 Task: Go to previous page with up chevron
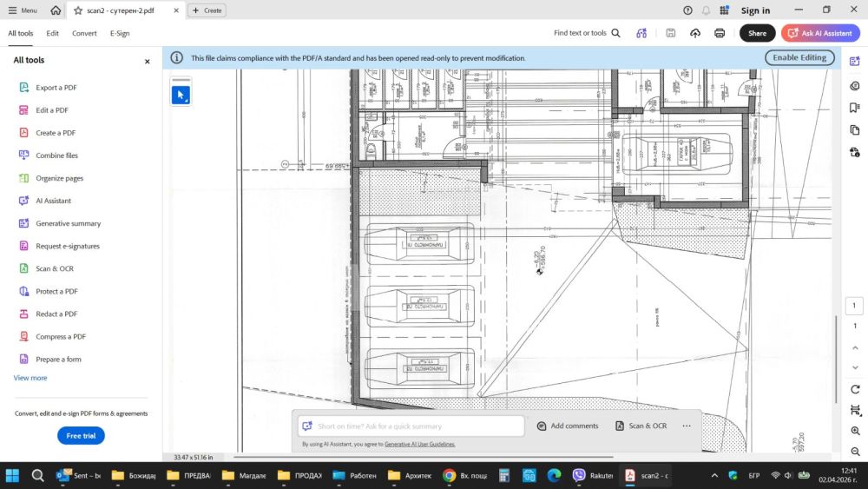click(855, 347)
